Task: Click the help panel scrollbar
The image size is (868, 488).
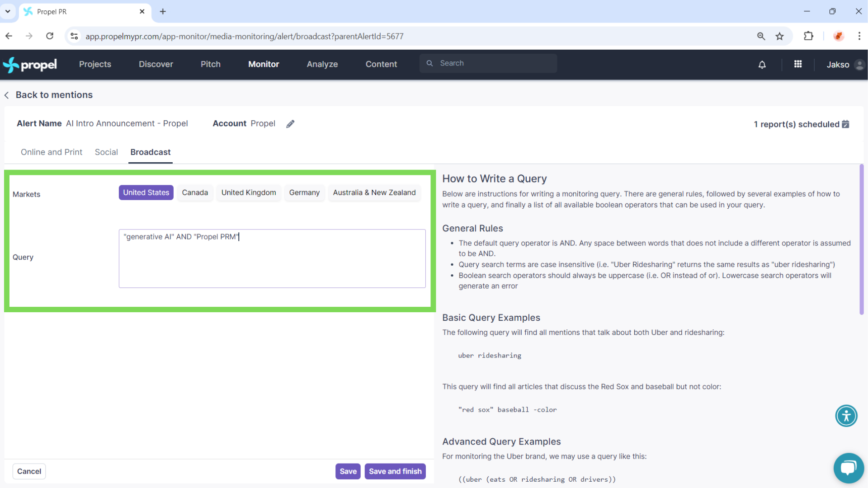Action: [861, 239]
